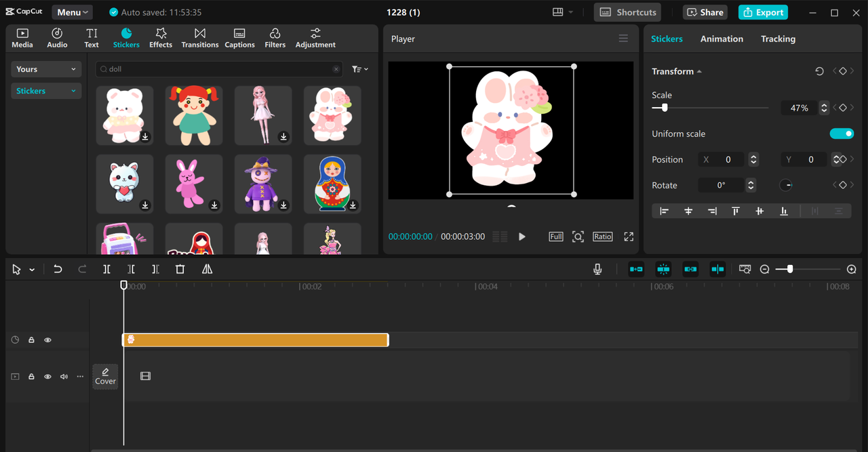The width and height of the screenshot is (868, 452).
Task: Toggle main track magnet
Action: [636, 269]
